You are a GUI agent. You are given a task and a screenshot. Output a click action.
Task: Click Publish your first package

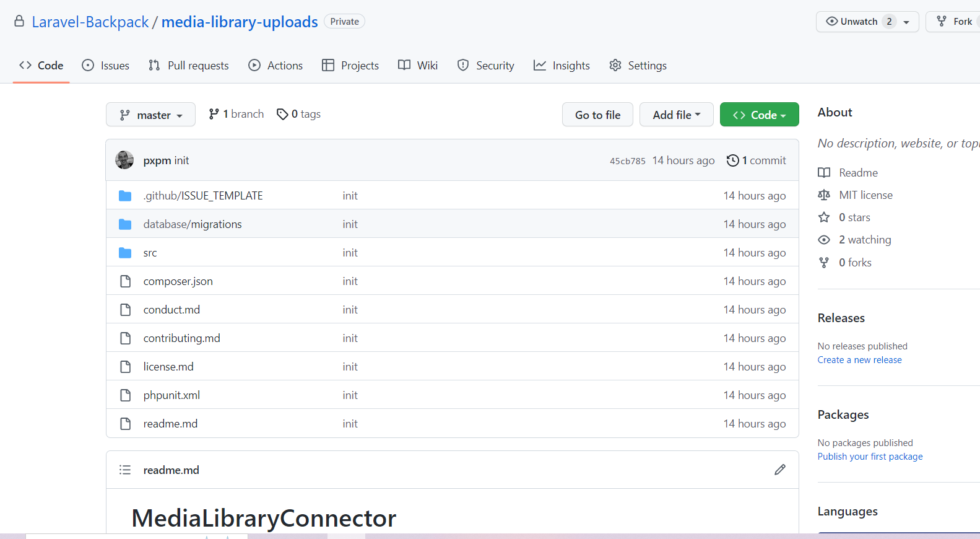[x=870, y=457]
